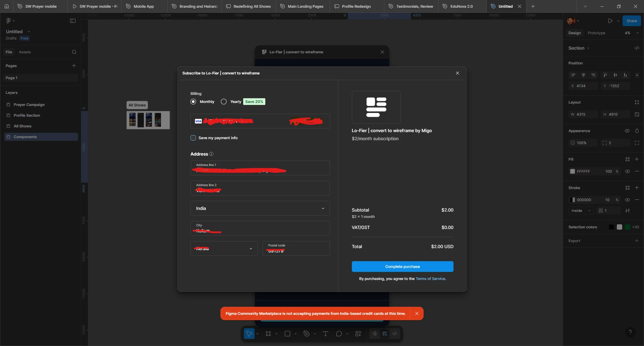Click the Align bottom icon

click(625, 75)
